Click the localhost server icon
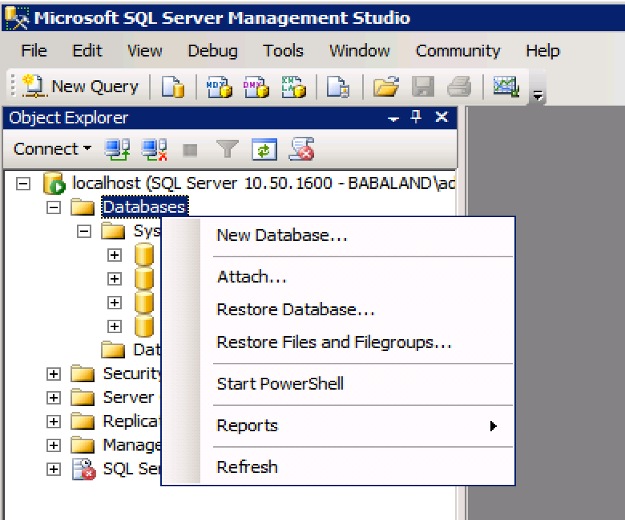 pos(54,183)
